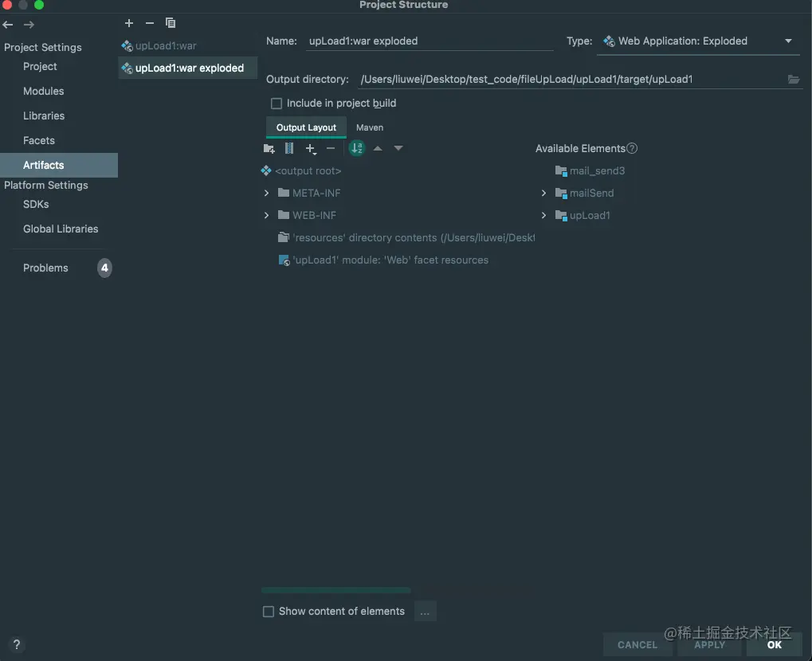Create directory in output layout toolbar
The height and width of the screenshot is (661, 812).
click(269, 149)
